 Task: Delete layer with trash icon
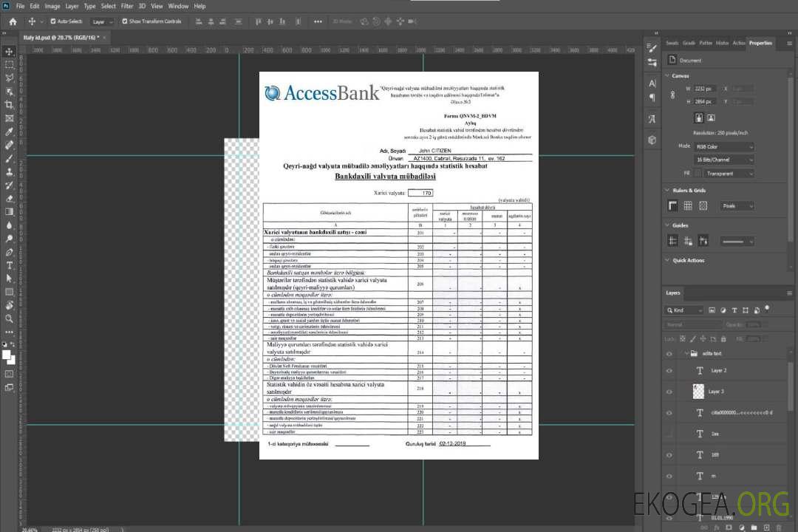pyautogui.click(x=779, y=528)
